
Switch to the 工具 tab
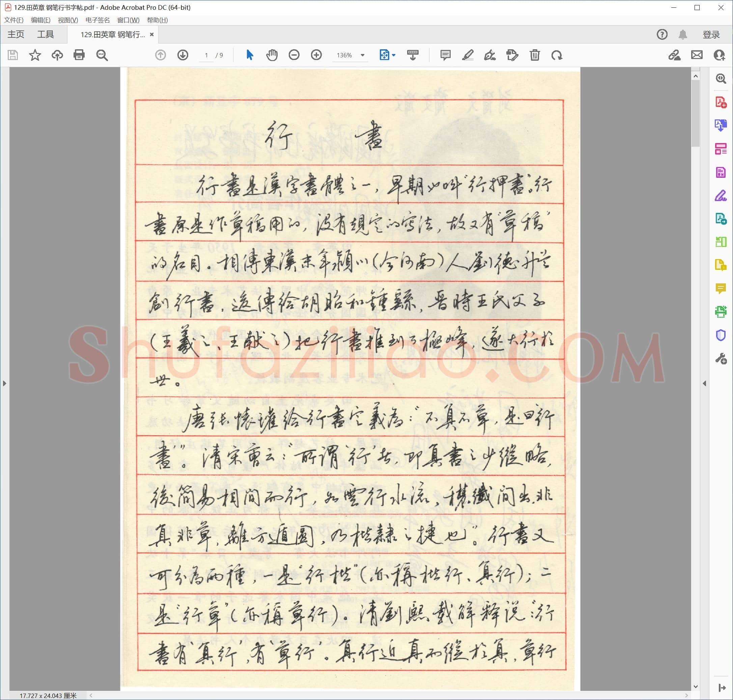click(x=46, y=34)
